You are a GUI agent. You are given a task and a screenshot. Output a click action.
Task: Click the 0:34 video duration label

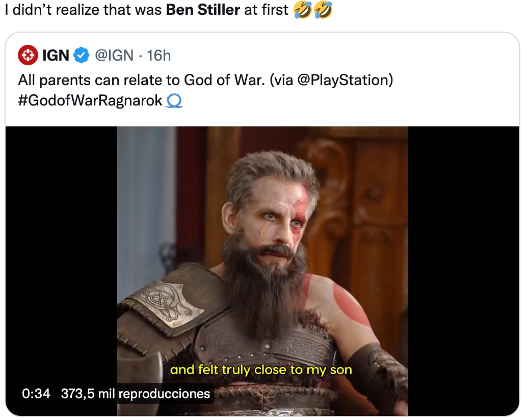point(37,393)
